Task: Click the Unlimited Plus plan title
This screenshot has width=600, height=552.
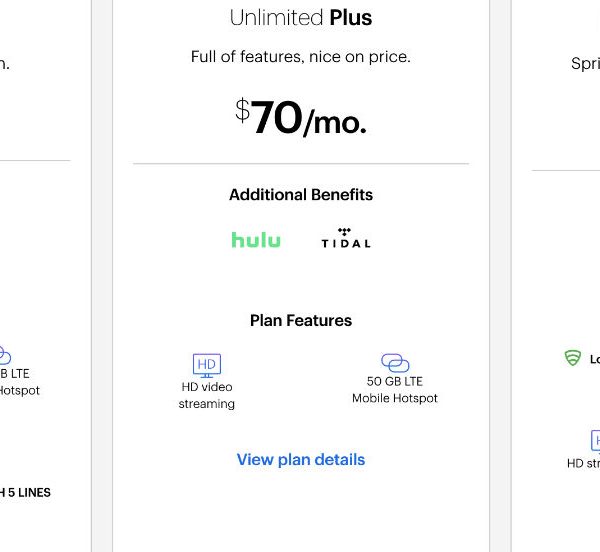Action: 301,18
